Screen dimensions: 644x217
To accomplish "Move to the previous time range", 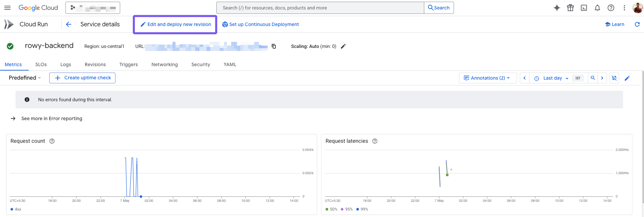I will point(525,78).
